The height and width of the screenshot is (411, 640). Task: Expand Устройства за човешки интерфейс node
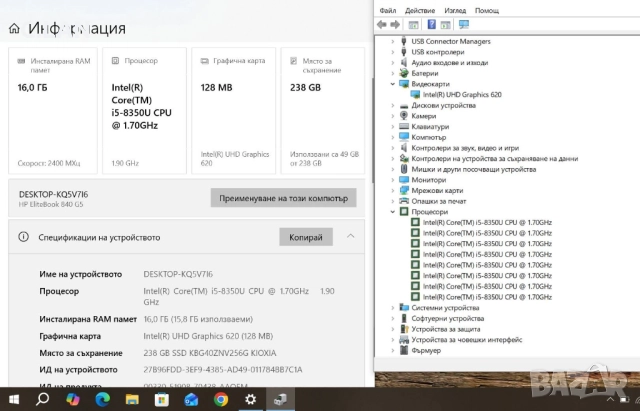[x=393, y=339]
